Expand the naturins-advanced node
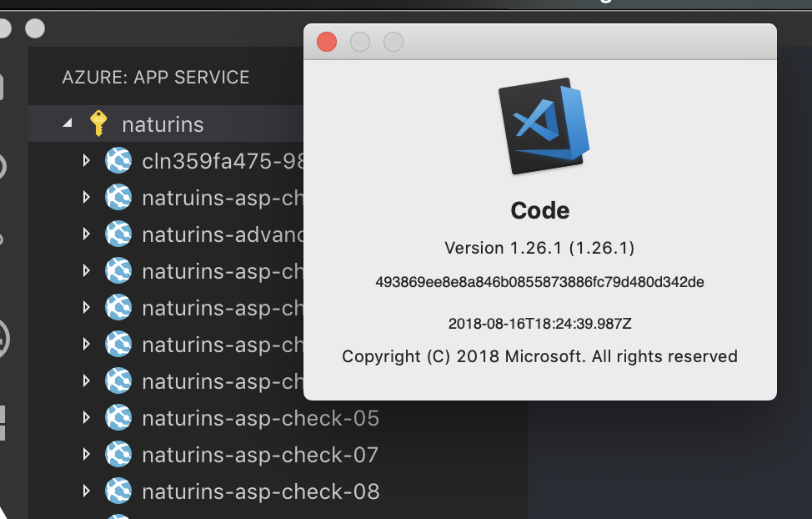 pyautogui.click(x=87, y=234)
